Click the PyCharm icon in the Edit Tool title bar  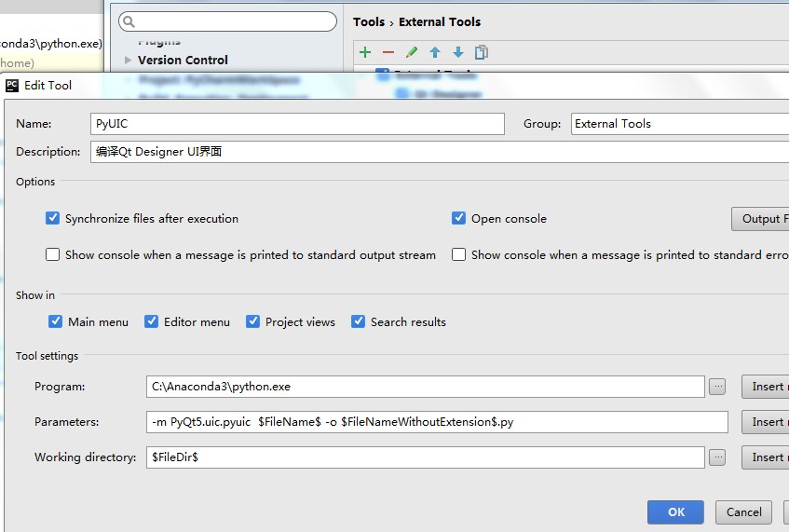tap(12, 85)
